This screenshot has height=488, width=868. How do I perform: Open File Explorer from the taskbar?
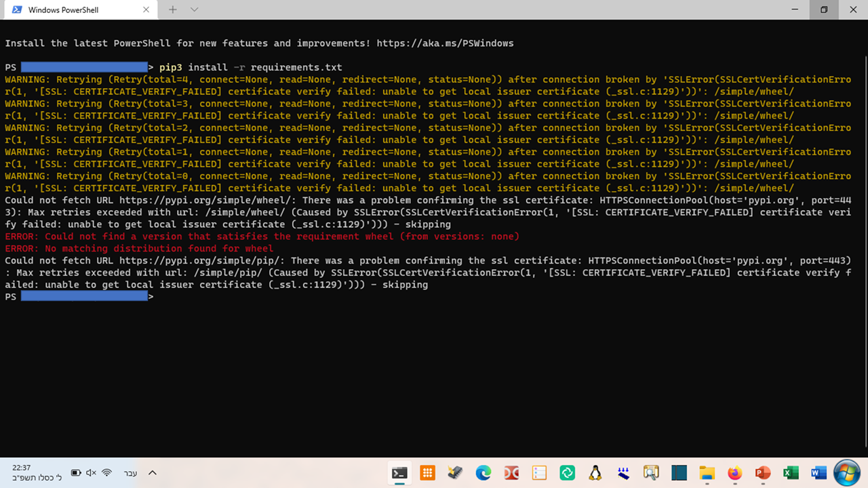707,473
